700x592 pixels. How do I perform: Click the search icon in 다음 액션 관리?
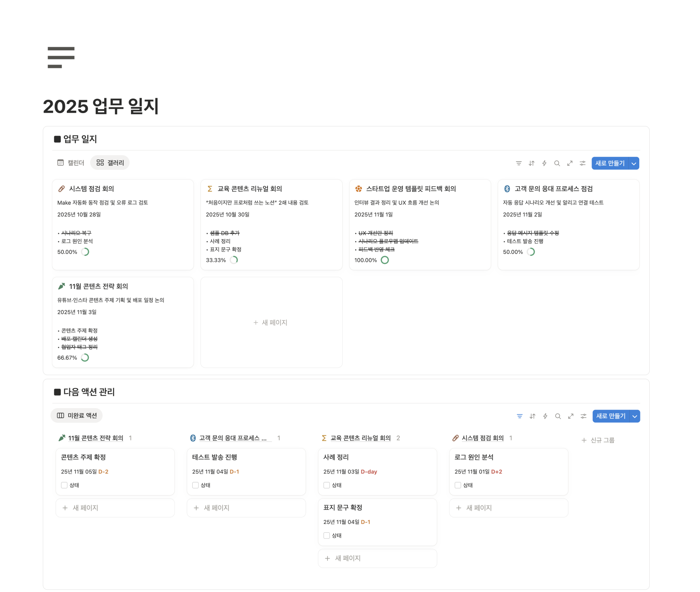point(558,416)
